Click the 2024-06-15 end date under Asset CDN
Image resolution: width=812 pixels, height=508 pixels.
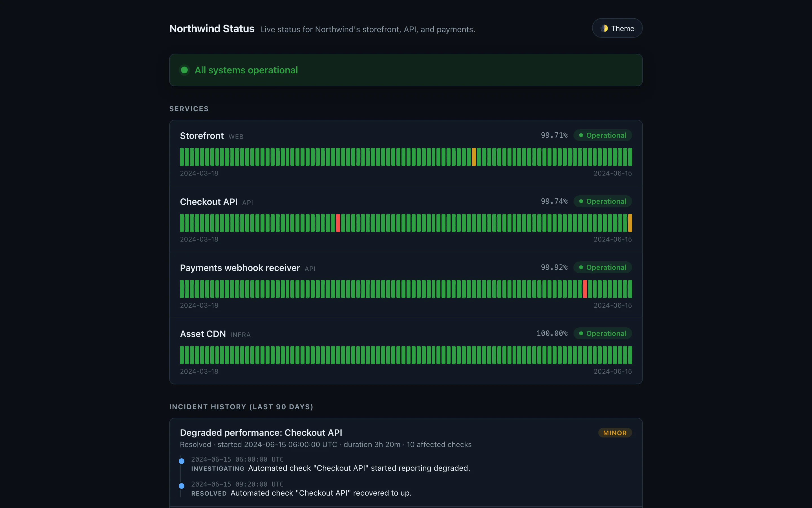pyautogui.click(x=613, y=372)
